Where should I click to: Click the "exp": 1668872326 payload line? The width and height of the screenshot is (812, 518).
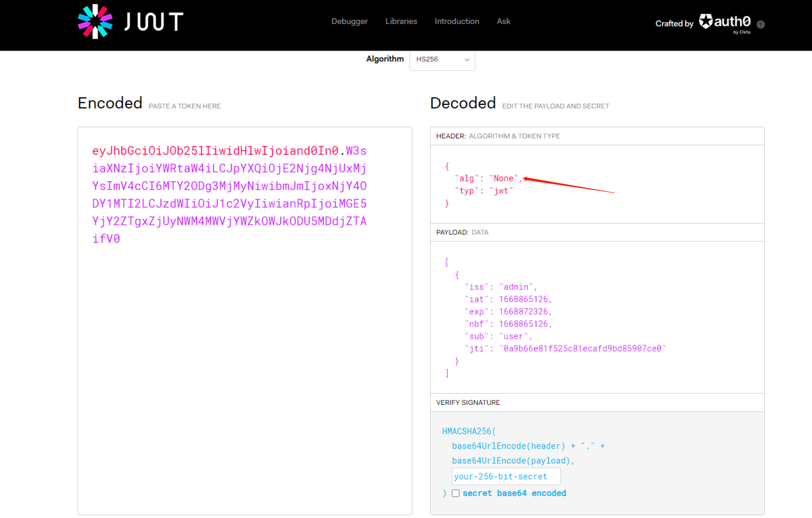508,311
